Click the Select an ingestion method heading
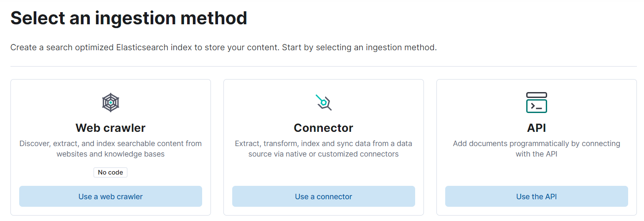 click(129, 18)
